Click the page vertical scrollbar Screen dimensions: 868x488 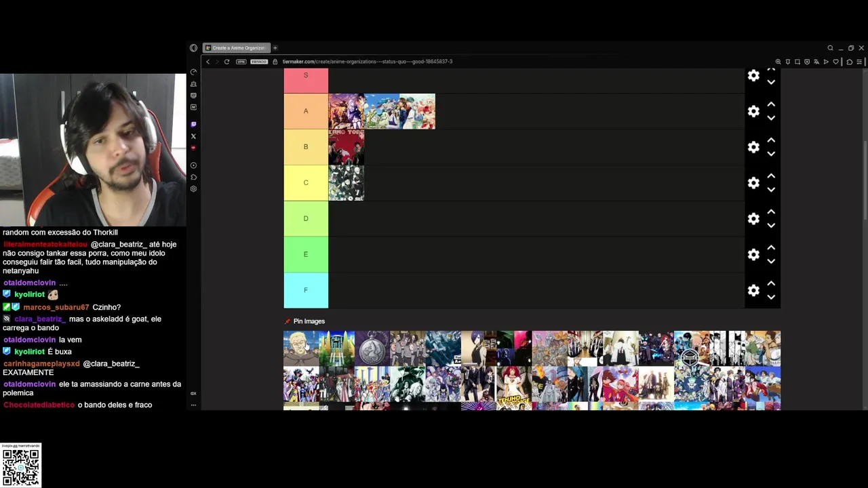(865, 179)
